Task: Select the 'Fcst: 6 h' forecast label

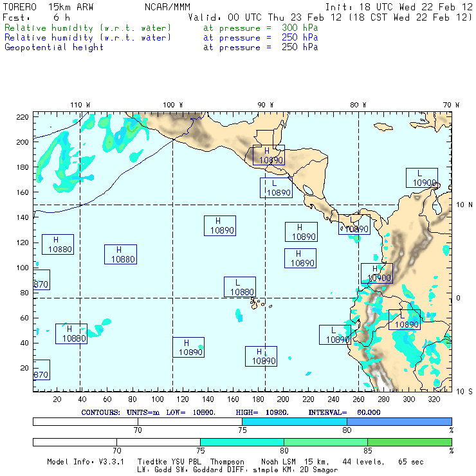Action: [x=37, y=17]
